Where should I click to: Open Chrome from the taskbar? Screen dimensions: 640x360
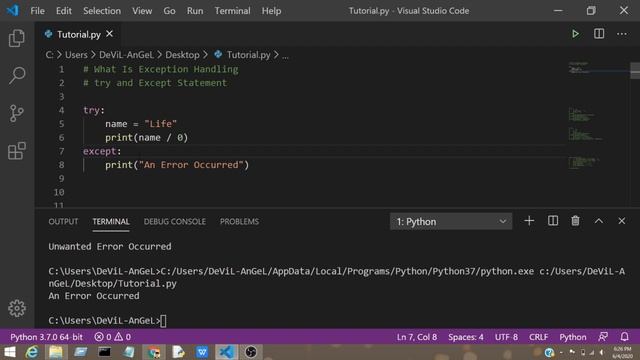tap(153, 352)
